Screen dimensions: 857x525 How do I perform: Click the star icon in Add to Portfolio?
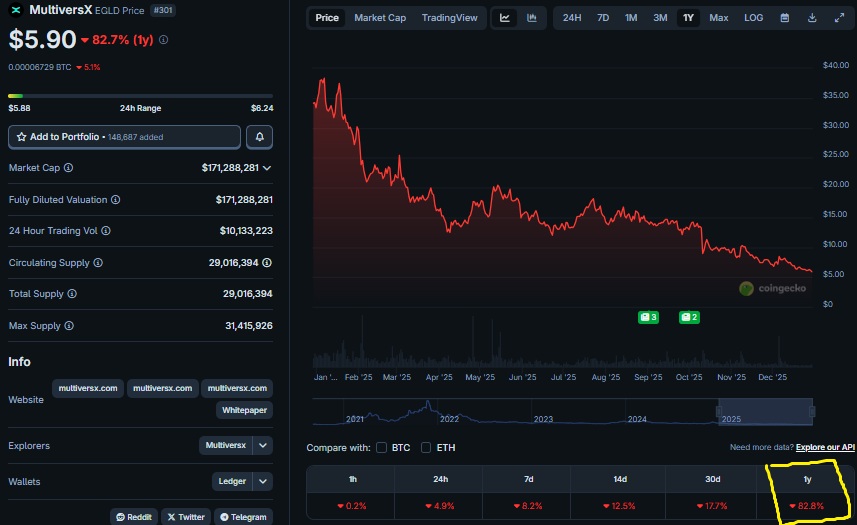21,137
